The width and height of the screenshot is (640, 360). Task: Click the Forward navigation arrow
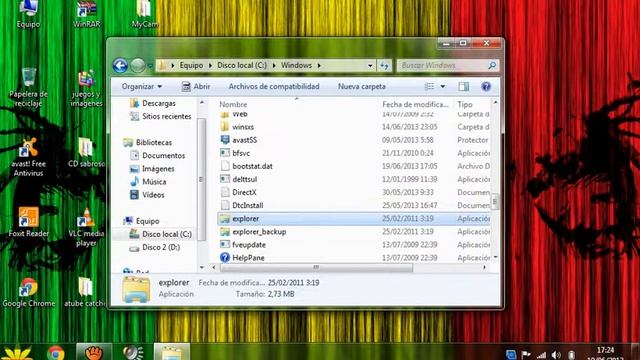[x=138, y=65]
